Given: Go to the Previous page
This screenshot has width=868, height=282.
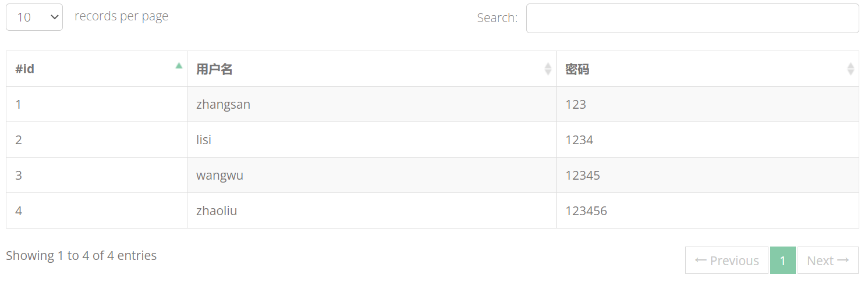Looking at the screenshot, I should click(727, 260).
